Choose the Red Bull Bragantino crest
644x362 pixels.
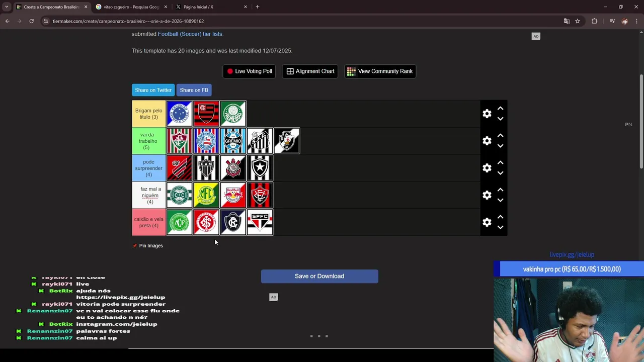coord(233,195)
